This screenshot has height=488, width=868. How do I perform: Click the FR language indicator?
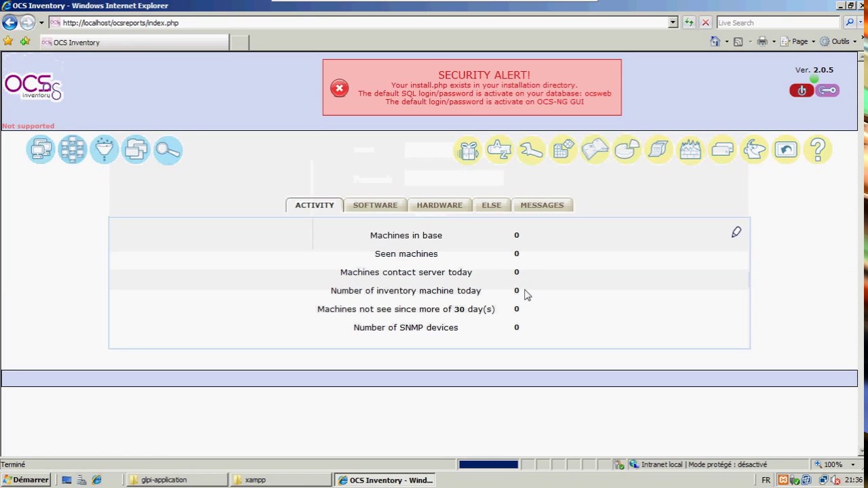point(766,480)
